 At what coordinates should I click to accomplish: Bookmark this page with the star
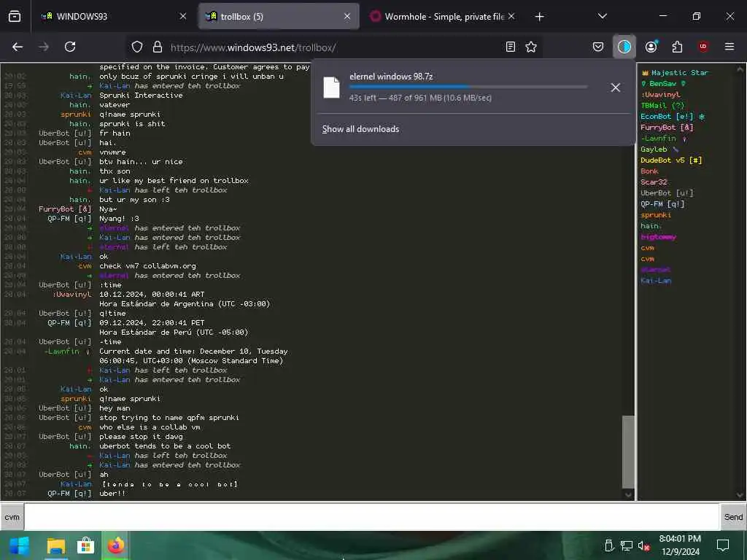[531, 47]
